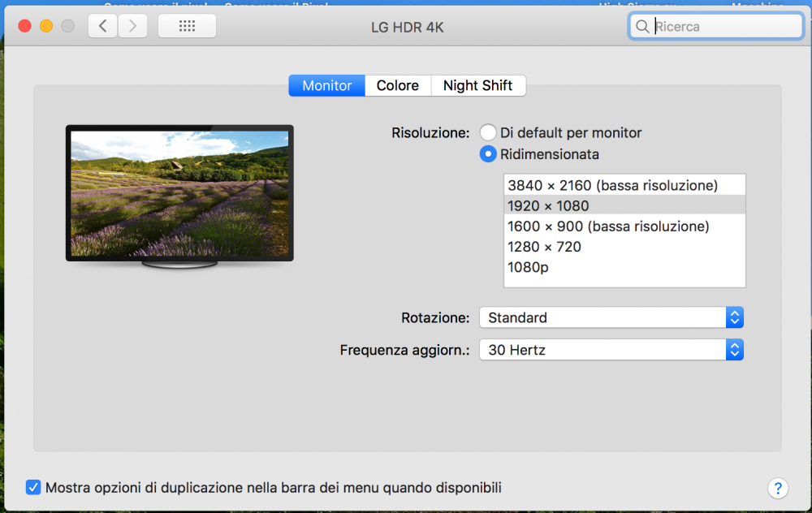812x513 pixels.
Task: Go back with the left chevron button
Action: coord(102,26)
